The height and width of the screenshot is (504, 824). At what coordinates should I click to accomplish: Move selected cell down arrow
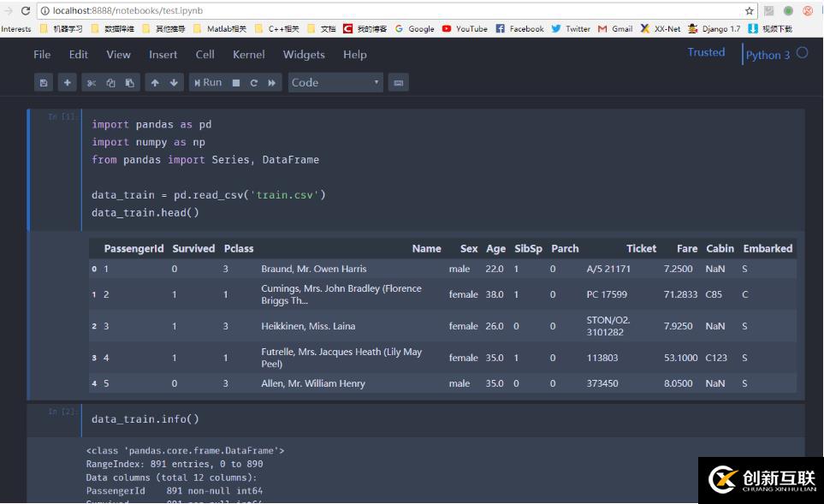click(x=174, y=82)
